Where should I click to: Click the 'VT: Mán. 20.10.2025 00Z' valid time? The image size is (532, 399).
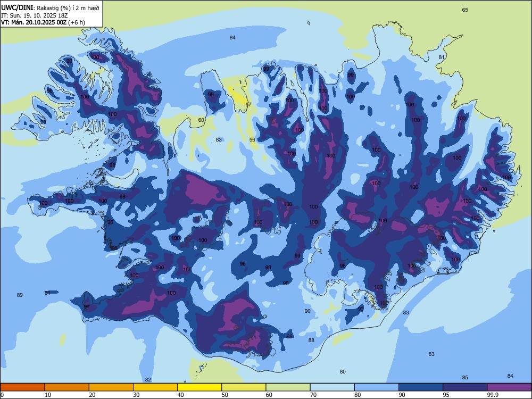(34, 22)
